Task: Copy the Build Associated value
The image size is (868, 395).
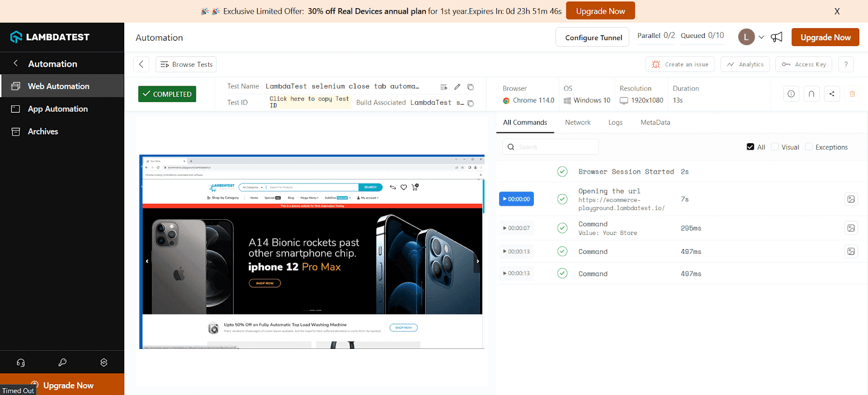Action: [470, 103]
